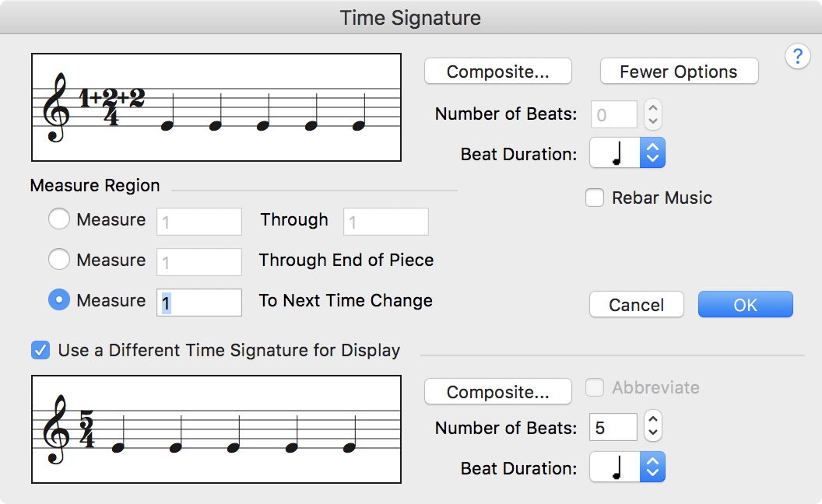The image size is (822, 504).
Task: Click the Cancel button
Action: pos(636,305)
